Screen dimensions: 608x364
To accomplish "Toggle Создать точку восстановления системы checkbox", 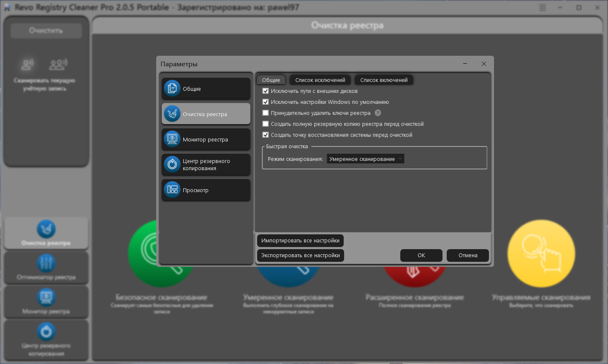I will [x=266, y=135].
